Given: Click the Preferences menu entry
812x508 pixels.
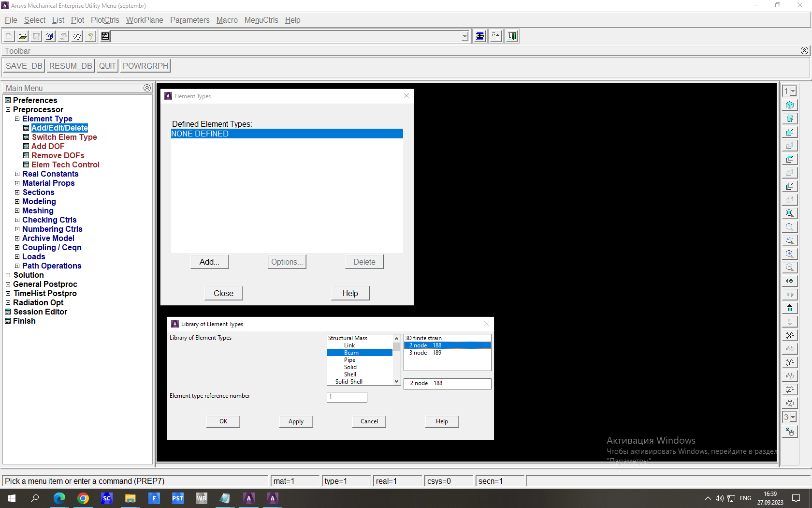Looking at the screenshot, I should pyautogui.click(x=35, y=101).
